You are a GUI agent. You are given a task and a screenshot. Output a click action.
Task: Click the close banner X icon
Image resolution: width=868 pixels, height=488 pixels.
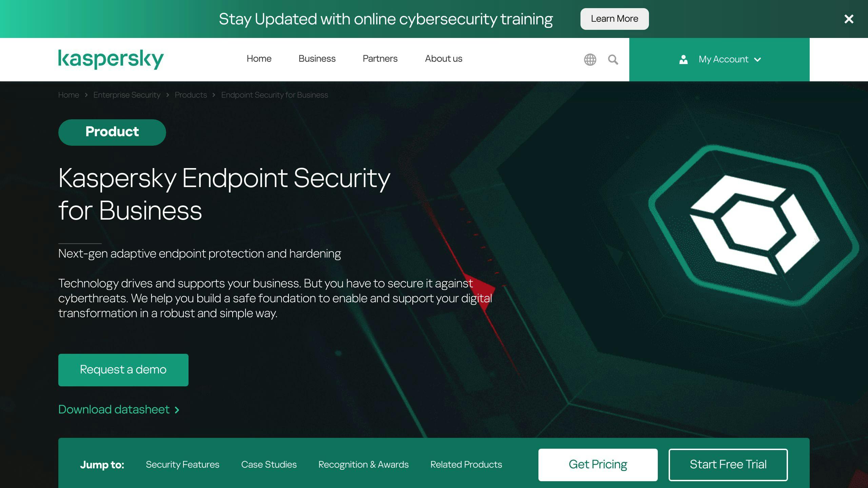pos(849,19)
